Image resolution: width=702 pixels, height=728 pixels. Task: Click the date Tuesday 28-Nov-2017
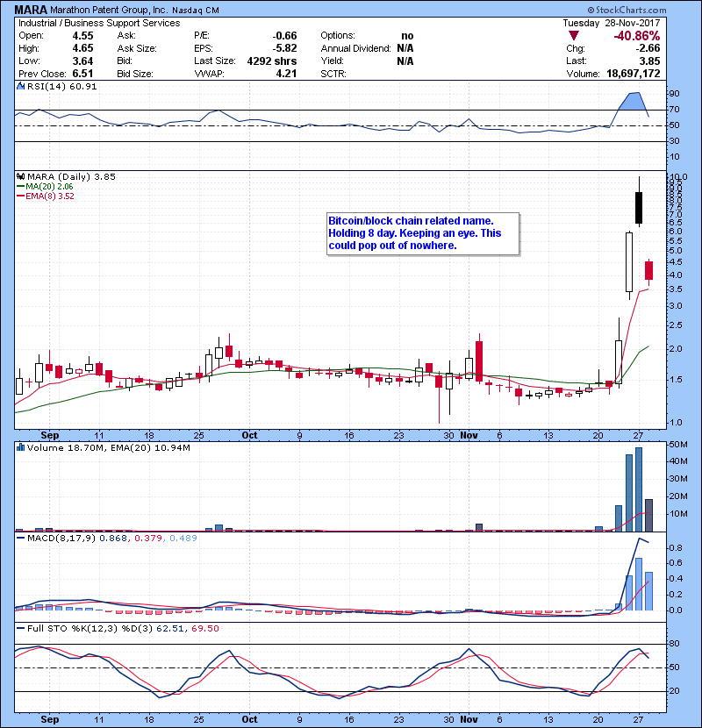tap(612, 23)
